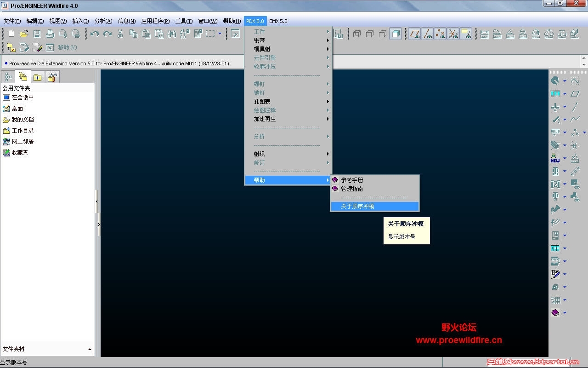Click the Progressive Die Extension version message

[x=119, y=63]
